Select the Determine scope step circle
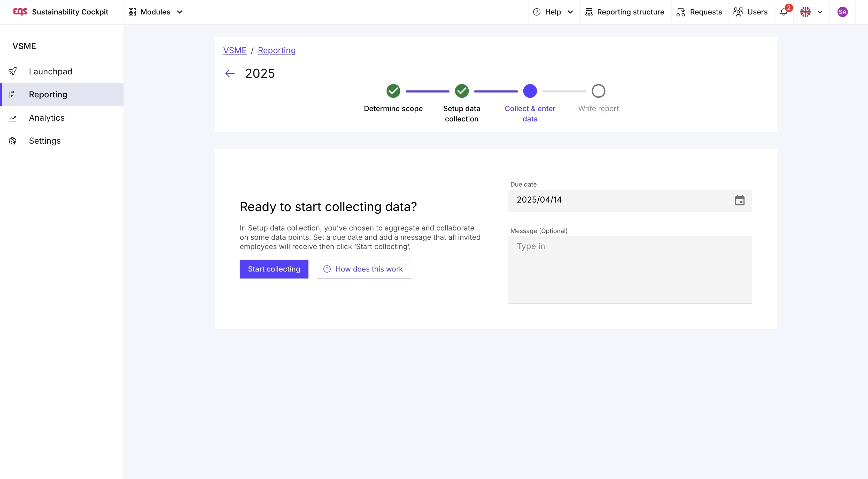The image size is (868, 479). click(393, 91)
